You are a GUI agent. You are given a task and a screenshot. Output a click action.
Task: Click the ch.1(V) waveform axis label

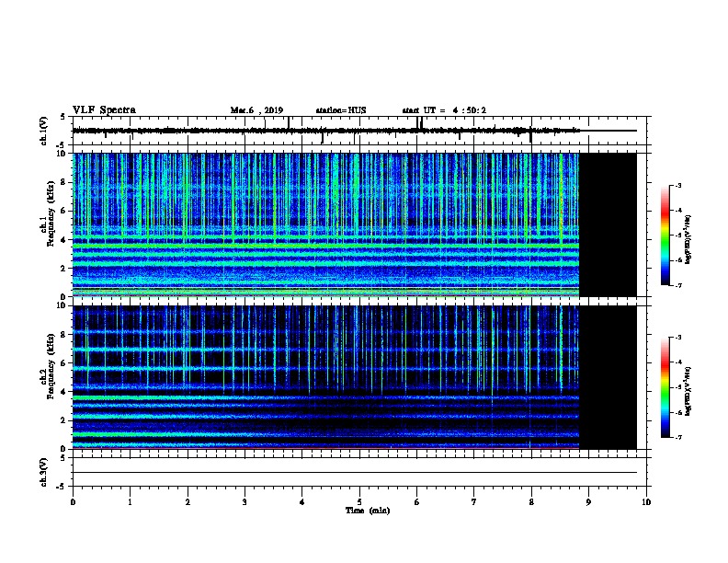(x=43, y=131)
